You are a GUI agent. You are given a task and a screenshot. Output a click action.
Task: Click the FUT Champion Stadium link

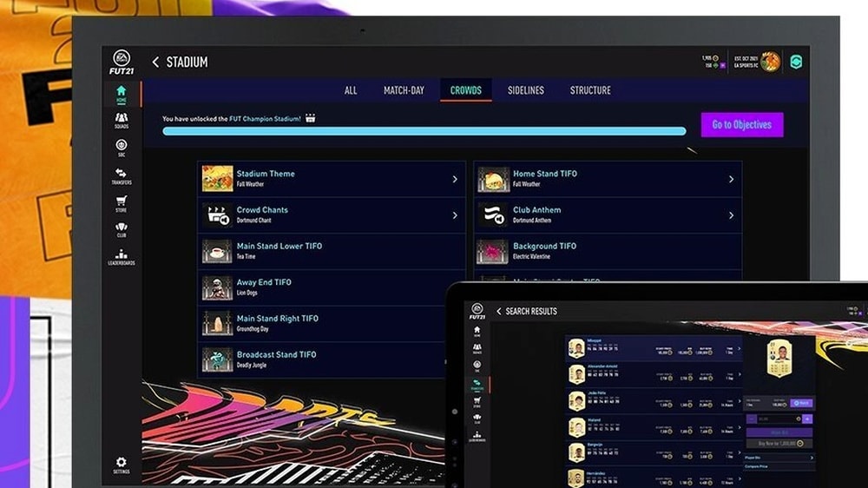coord(265,119)
